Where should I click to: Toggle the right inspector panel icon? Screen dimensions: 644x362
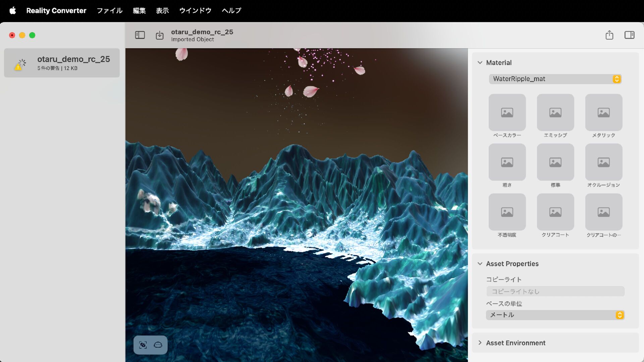coord(629,35)
